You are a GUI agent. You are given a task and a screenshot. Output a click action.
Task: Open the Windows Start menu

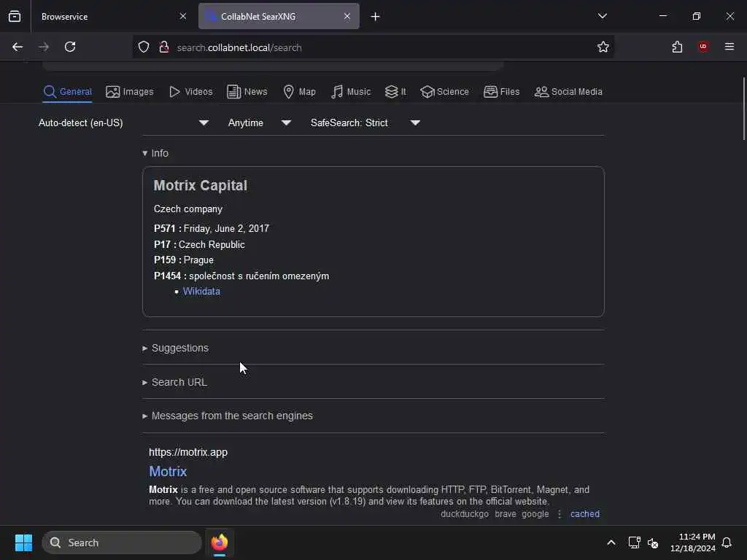pyautogui.click(x=23, y=542)
